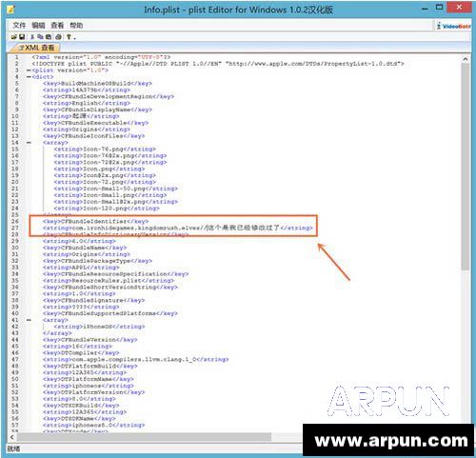Viewport: 476px width, 458px height.
Task: Open the 帮助 (Help) menu
Action: tap(76, 26)
